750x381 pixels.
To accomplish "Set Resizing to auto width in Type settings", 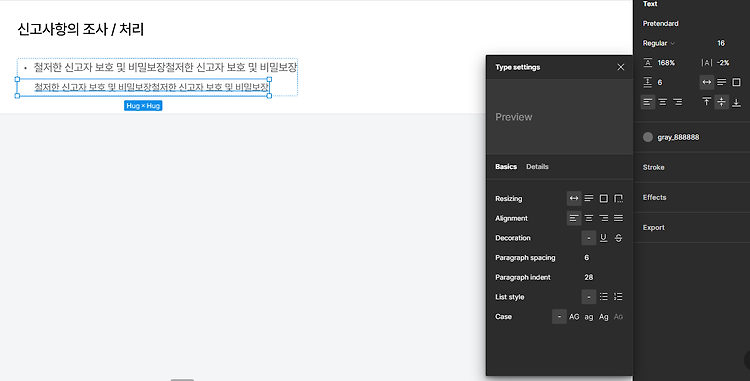I will [574, 198].
